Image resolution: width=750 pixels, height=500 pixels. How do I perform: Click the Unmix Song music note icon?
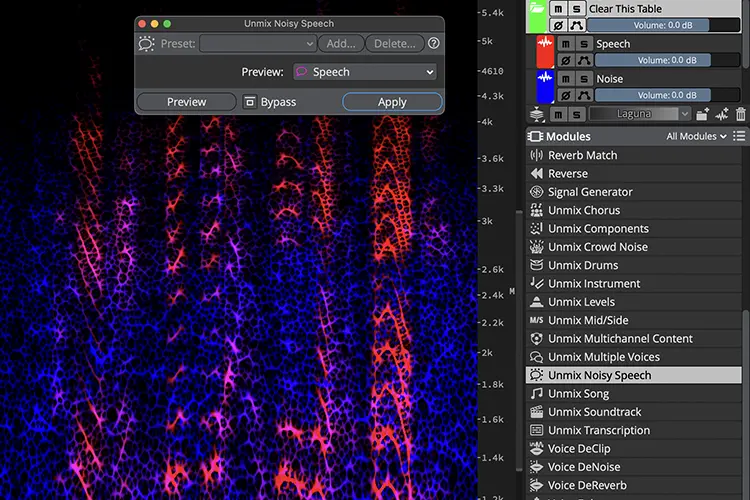pyautogui.click(x=537, y=393)
